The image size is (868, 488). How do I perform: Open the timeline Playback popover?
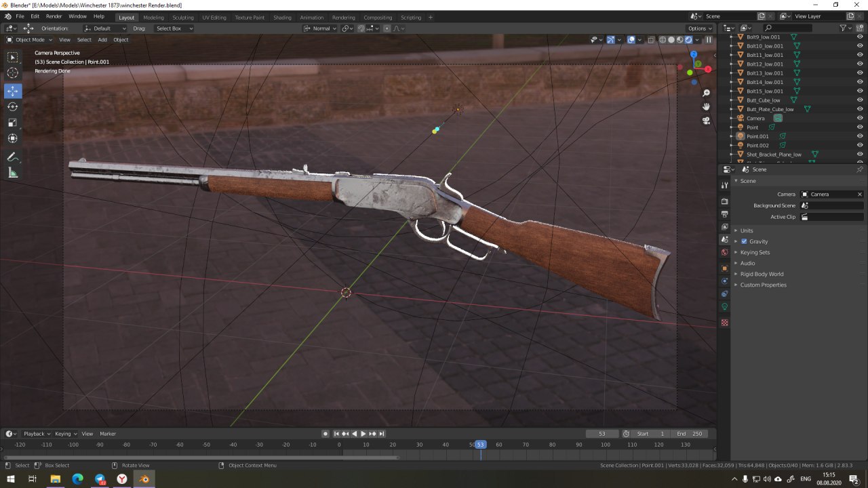pos(37,434)
